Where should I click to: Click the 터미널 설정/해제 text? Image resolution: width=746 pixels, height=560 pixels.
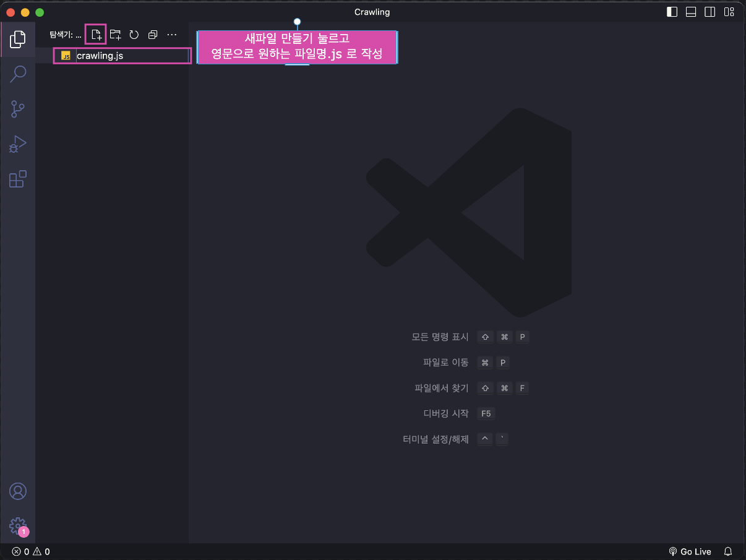point(435,439)
